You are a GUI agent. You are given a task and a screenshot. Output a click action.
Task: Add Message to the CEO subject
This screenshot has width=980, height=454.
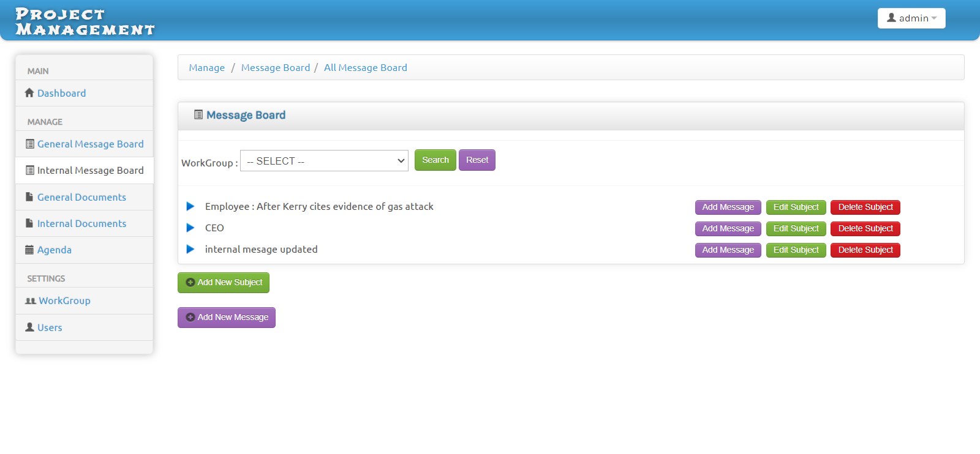coord(728,229)
